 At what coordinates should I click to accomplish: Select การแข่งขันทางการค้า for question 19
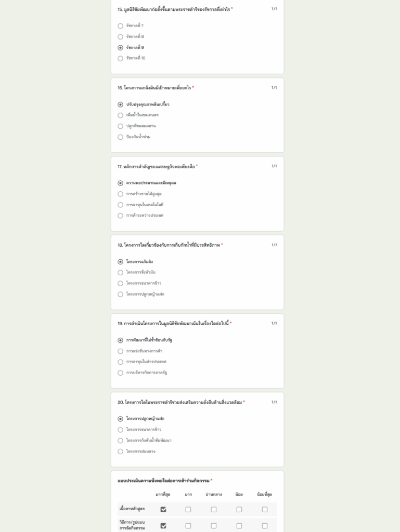121,351
